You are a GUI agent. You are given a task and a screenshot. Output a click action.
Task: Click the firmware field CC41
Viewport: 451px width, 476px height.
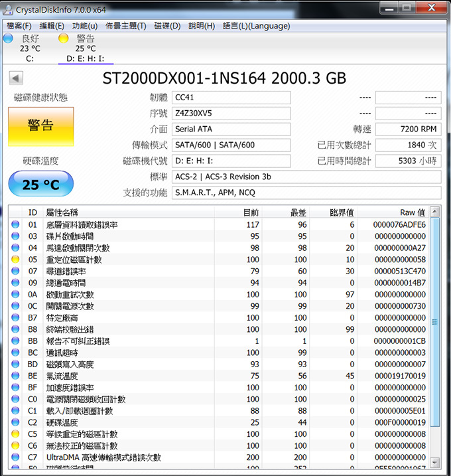coord(231,98)
